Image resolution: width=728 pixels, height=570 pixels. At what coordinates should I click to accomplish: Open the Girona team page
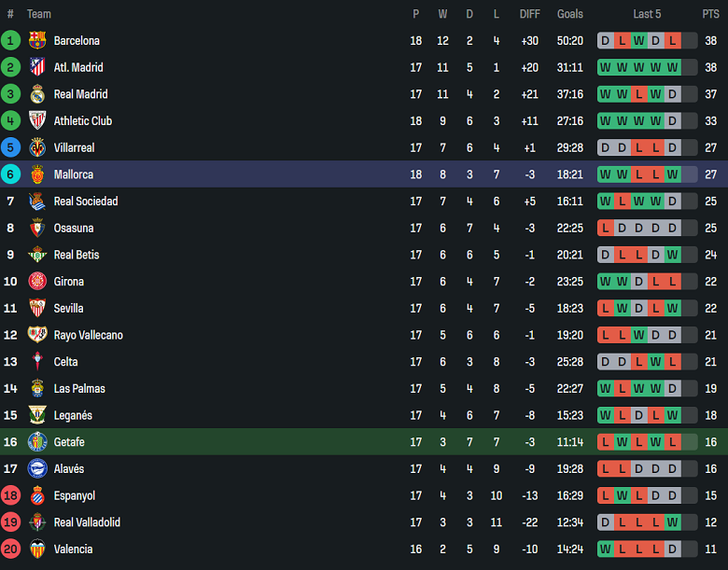tap(69, 282)
